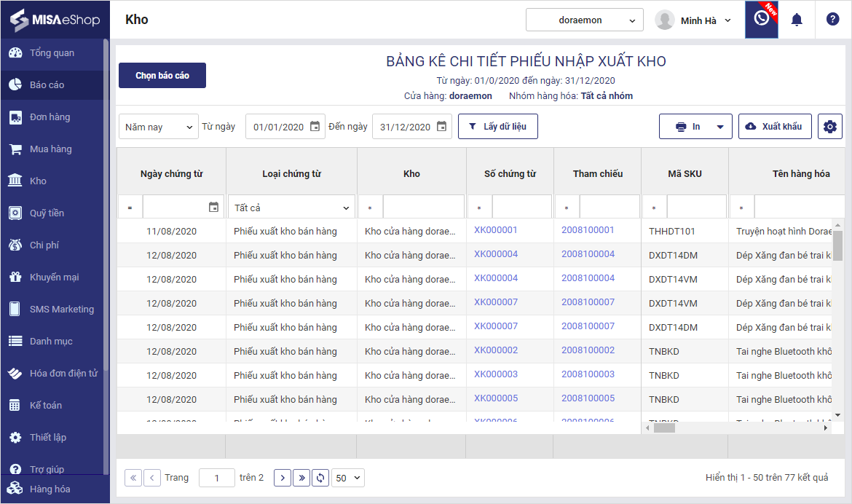The width and height of the screenshot is (852, 504).
Task: Go to next page arrow
Action: [x=283, y=478]
